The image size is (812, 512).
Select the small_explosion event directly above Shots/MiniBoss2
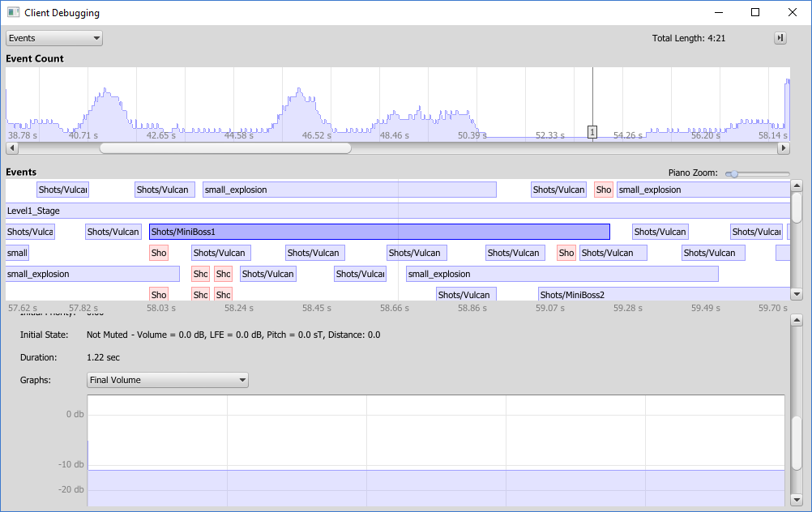point(562,274)
